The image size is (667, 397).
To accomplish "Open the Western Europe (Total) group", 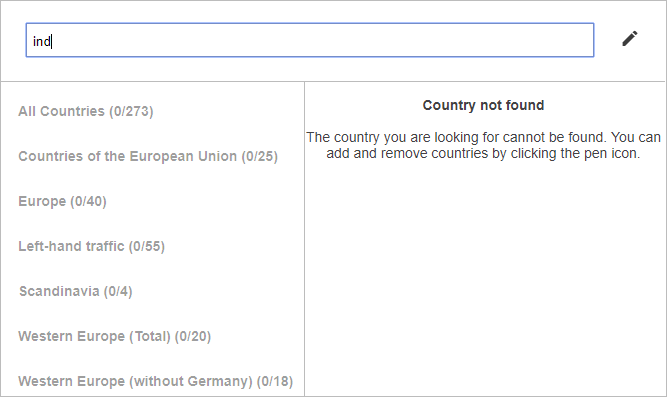I will coord(114,336).
